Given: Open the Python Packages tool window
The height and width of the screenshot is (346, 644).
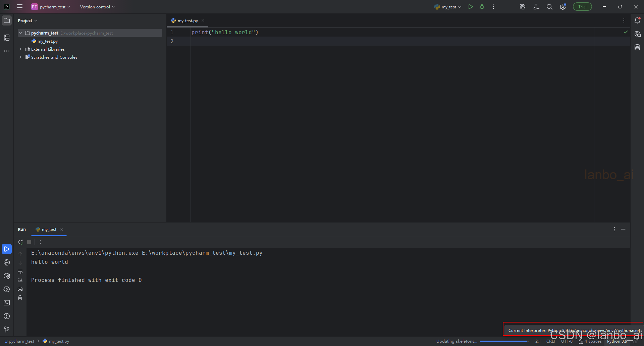Looking at the screenshot, I should pyautogui.click(x=7, y=276).
